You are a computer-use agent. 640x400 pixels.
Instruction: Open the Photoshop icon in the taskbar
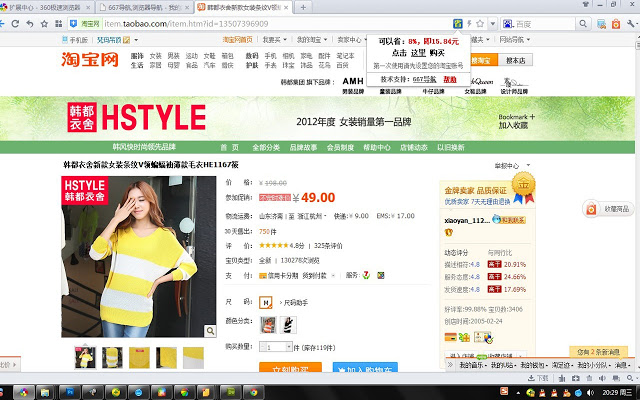click(69, 392)
